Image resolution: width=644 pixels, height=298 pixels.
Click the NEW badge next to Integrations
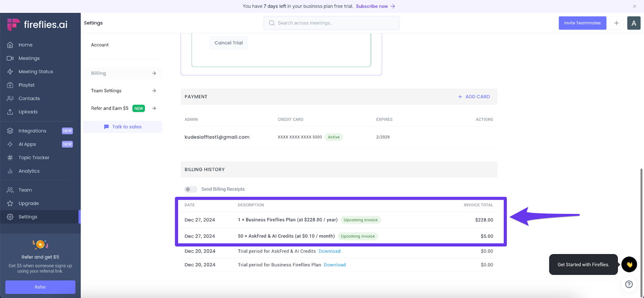(x=67, y=131)
